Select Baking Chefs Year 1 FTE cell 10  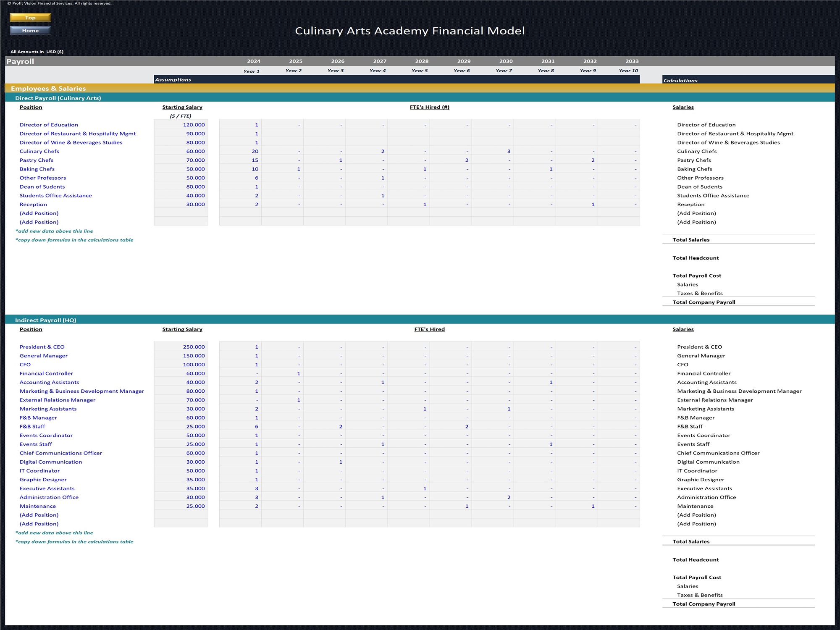(x=240, y=169)
